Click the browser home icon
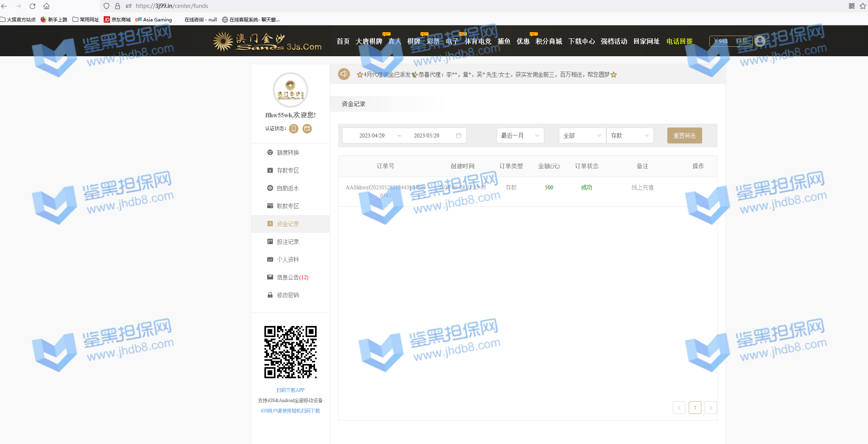 coord(46,6)
